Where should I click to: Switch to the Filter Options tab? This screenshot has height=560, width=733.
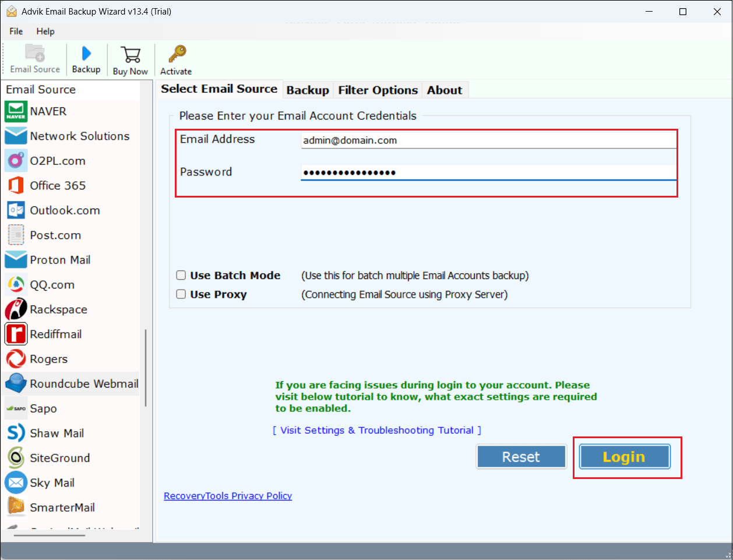click(378, 90)
